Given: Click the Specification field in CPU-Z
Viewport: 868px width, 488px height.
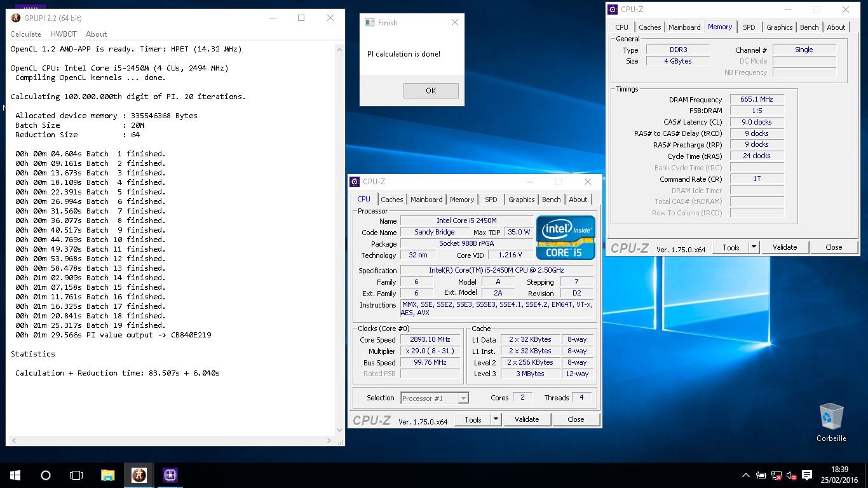Looking at the screenshot, I should [x=497, y=271].
